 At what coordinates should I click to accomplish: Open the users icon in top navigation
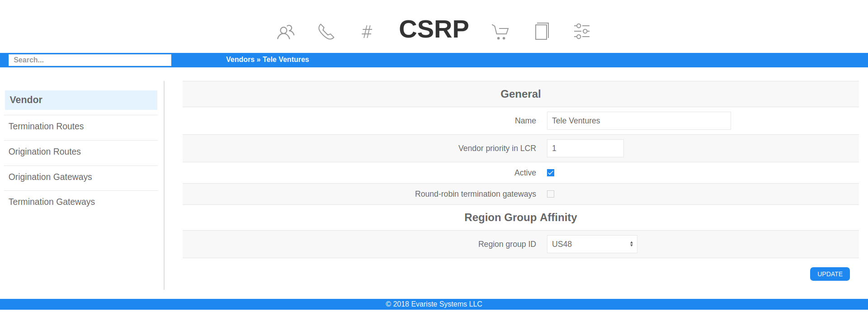point(285,32)
